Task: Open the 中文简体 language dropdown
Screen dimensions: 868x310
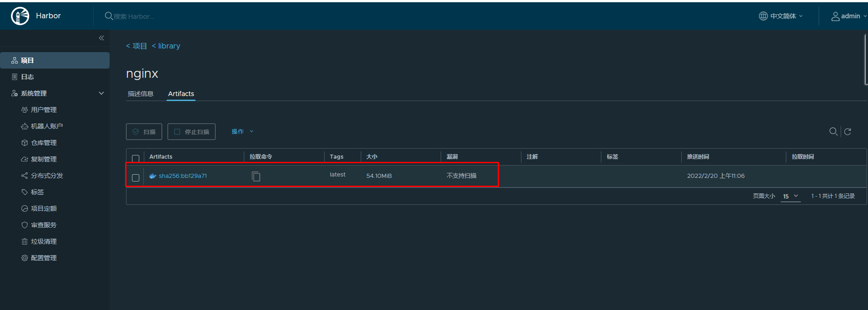Action: (x=781, y=16)
